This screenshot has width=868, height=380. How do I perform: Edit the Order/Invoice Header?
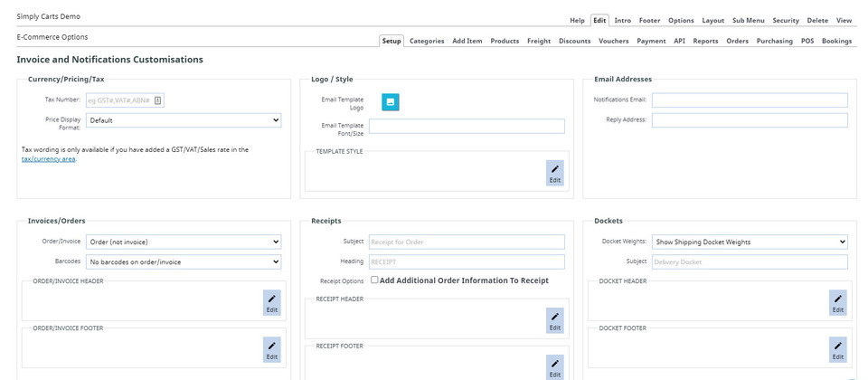[271, 303]
